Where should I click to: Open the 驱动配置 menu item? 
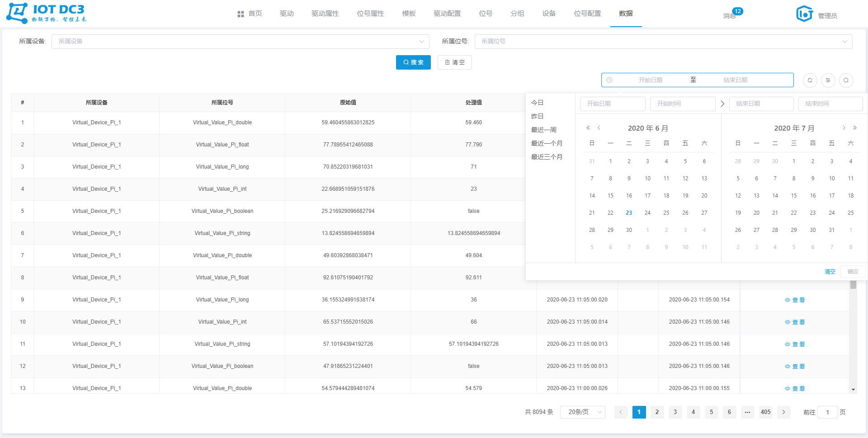(447, 14)
